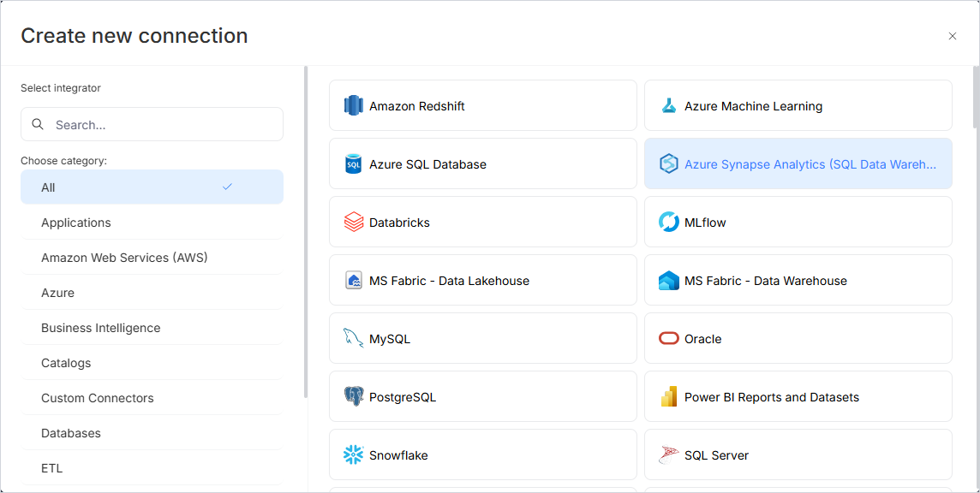Select the Azure Machine Learning flask icon
Image resolution: width=980 pixels, height=493 pixels.
(x=668, y=106)
